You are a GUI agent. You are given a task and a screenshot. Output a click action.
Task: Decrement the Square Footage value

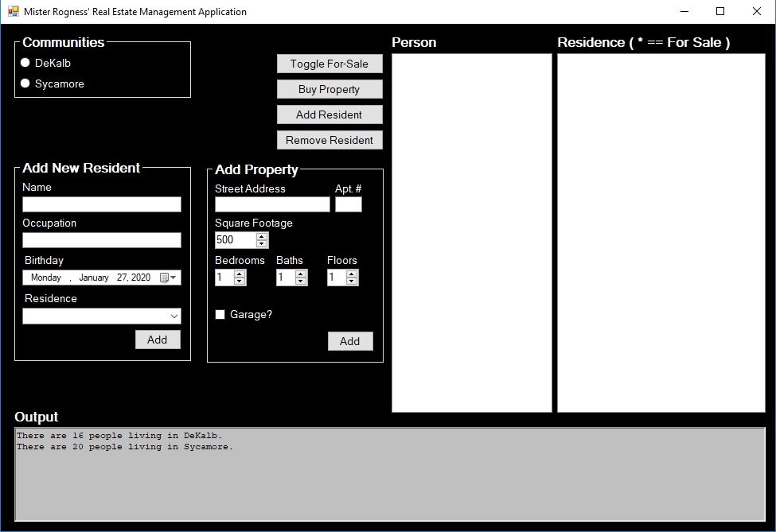[263, 243]
